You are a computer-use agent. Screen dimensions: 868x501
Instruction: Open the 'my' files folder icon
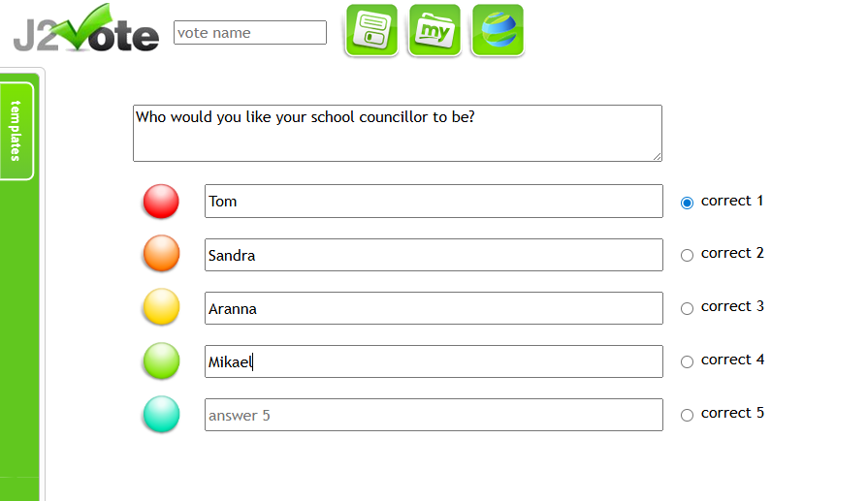(x=434, y=31)
